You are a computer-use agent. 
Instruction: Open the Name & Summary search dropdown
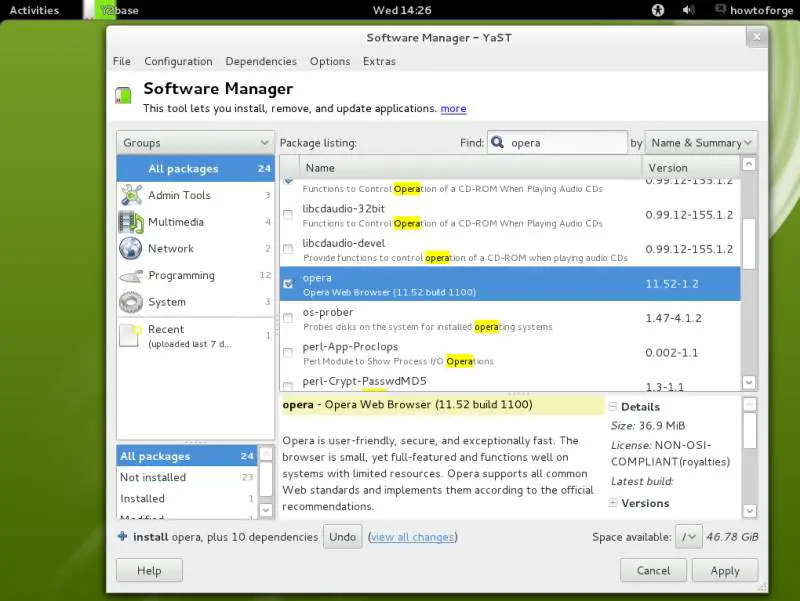(x=701, y=143)
